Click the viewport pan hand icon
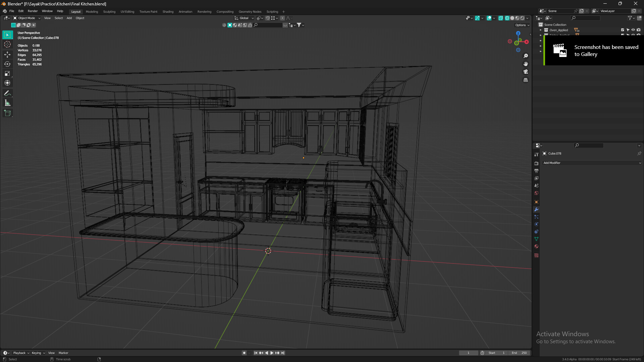The height and width of the screenshot is (362, 644). pyautogui.click(x=526, y=64)
